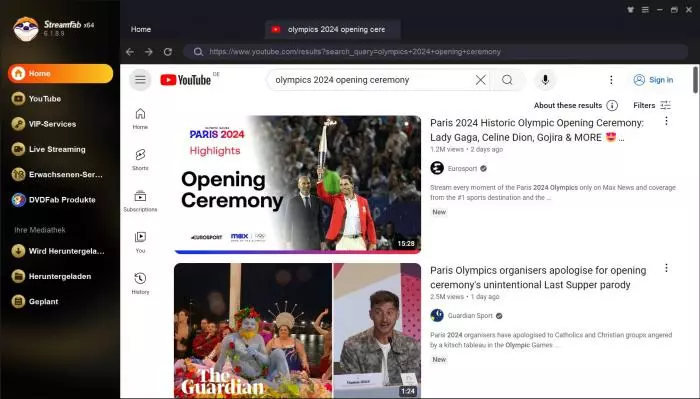Click the address bar search magnifier icon

coord(198,52)
